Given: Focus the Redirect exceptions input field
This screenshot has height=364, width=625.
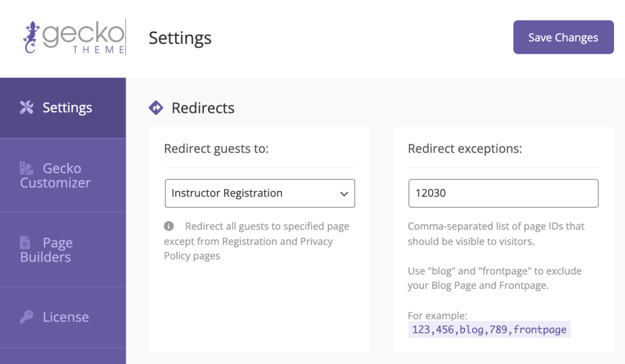Looking at the screenshot, I should pos(504,193).
